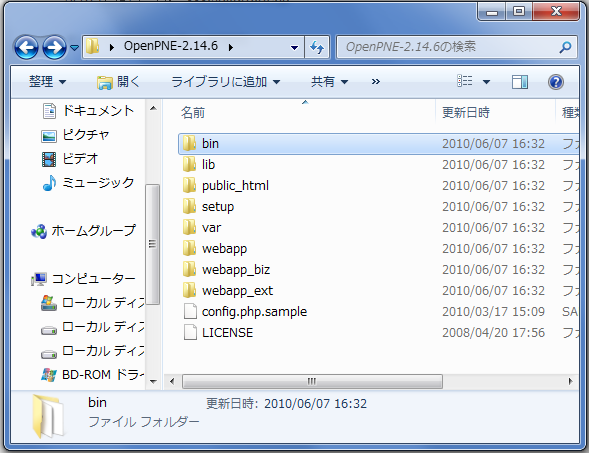Toggle the preview pane icon
This screenshot has height=453, width=589.
point(520,82)
